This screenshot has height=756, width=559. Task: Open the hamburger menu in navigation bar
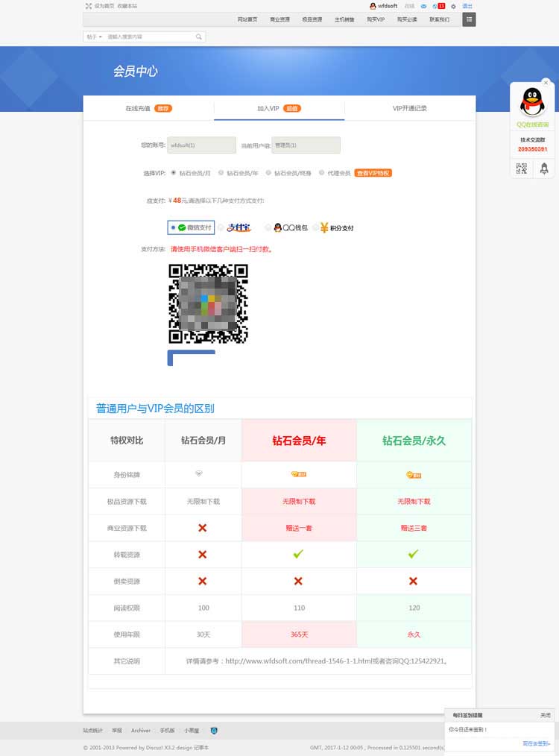469,19
